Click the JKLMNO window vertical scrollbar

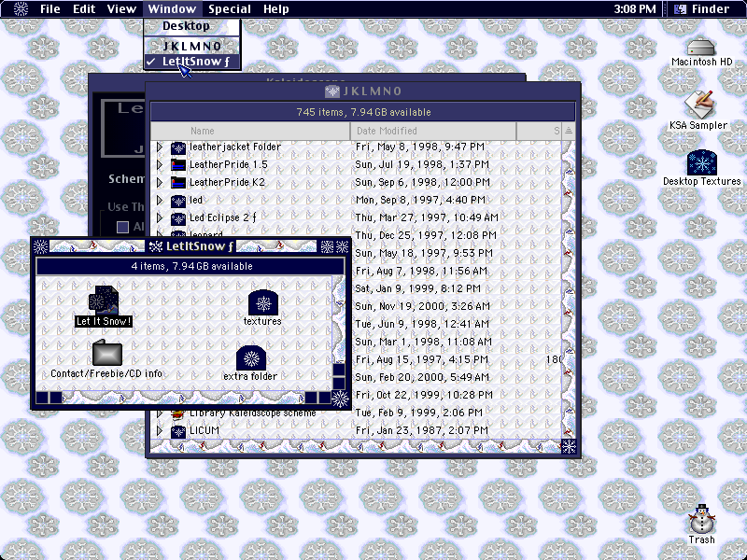(x=569, y=289)
